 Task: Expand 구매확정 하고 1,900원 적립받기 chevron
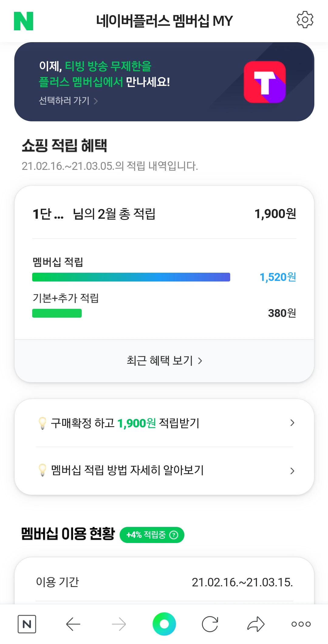[292, 423]
